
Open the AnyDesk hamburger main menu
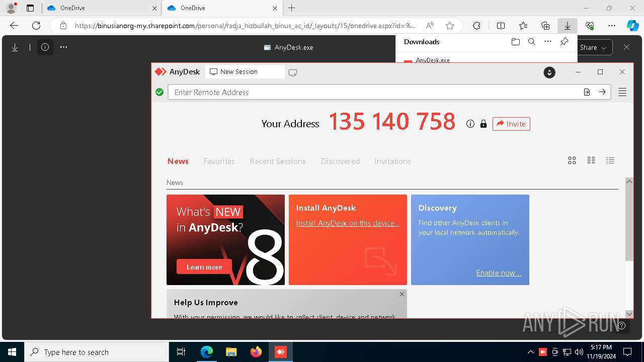[622, 92]
